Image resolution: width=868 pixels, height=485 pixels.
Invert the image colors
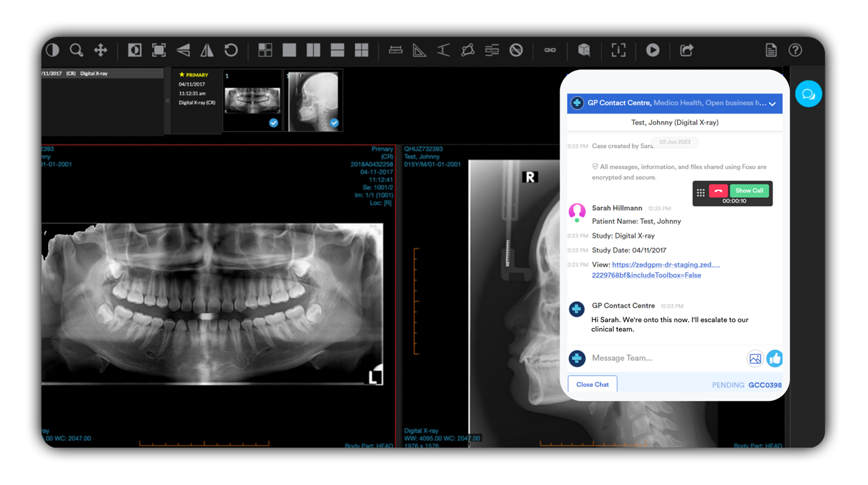(135, 50)
